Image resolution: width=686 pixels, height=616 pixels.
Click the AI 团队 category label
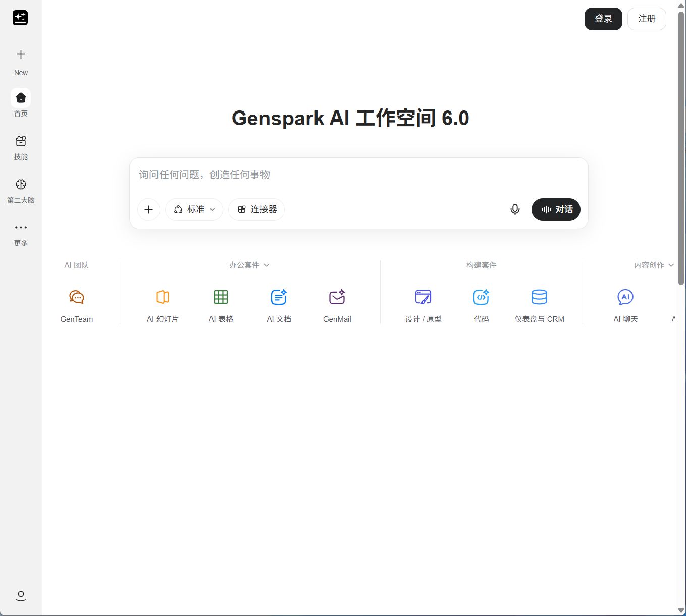click(x=76, y=265)
